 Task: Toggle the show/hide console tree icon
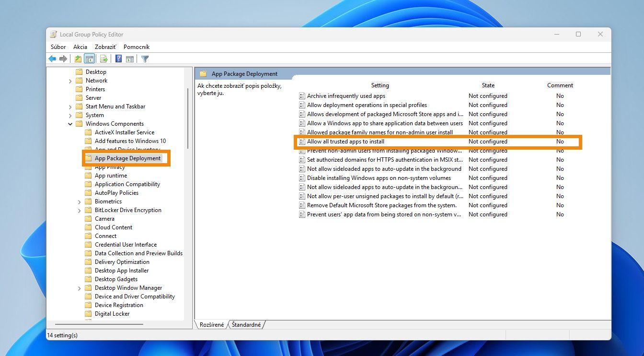click(89, 59)
